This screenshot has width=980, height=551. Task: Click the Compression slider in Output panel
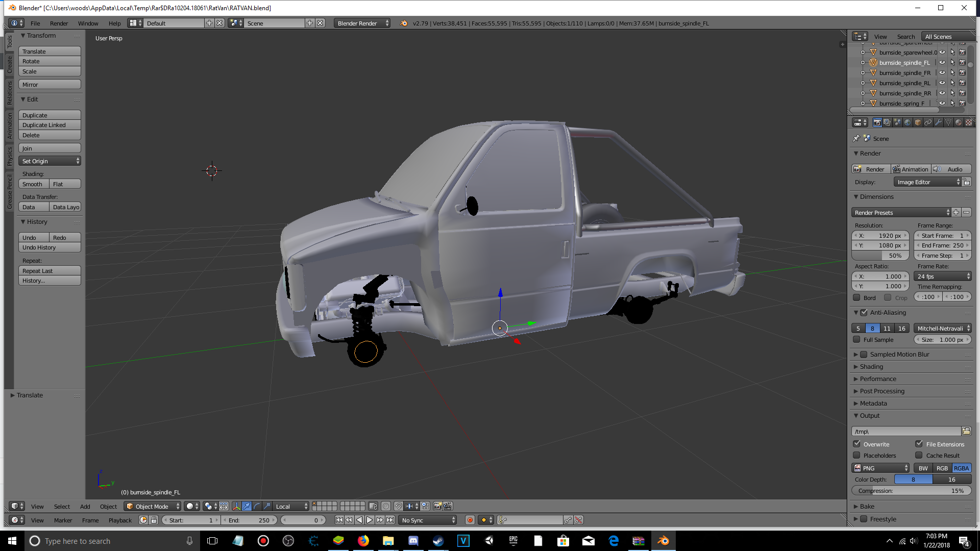(x=911, y=490)
